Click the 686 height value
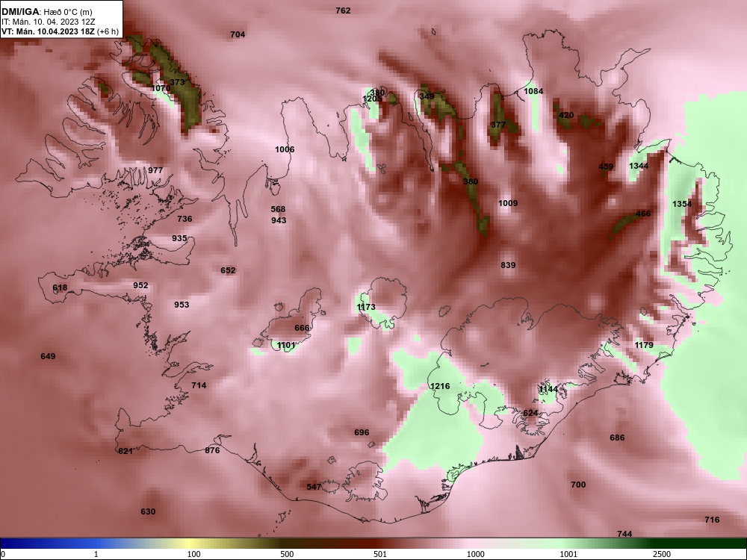 point(617,438)
